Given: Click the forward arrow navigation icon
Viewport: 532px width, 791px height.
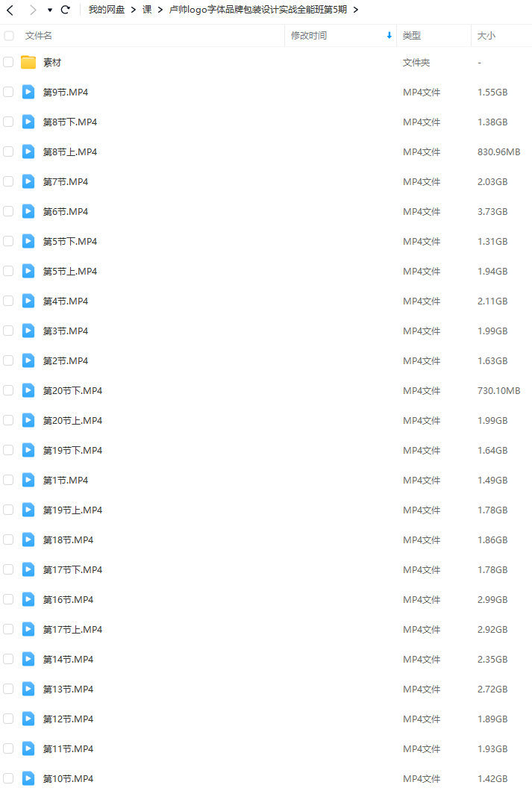Looking at the screenshot, I should coord(33,10).
